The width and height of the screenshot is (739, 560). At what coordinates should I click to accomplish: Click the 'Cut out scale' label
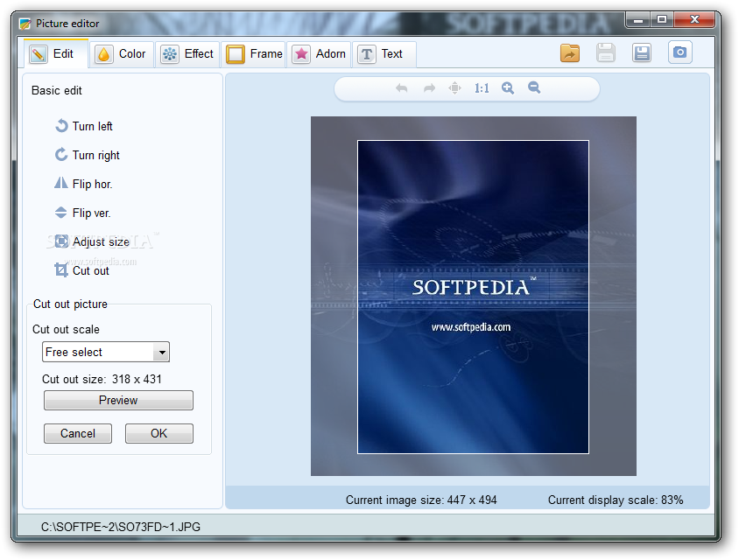pyautogui.click(x=66, y=329)
